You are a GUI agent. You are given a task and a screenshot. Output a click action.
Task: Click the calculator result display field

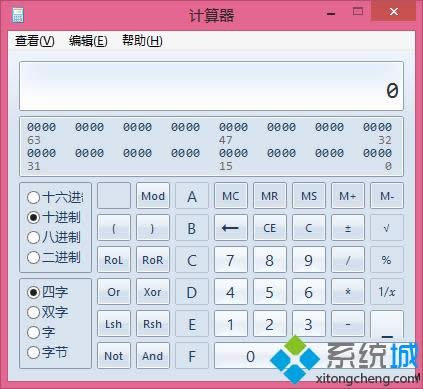[211, 86]
